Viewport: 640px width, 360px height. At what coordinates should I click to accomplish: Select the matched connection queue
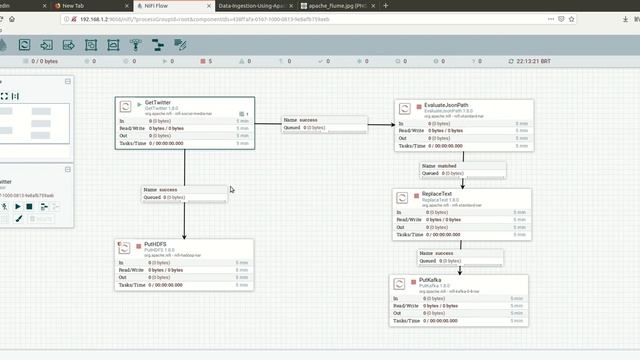[463, 170]
